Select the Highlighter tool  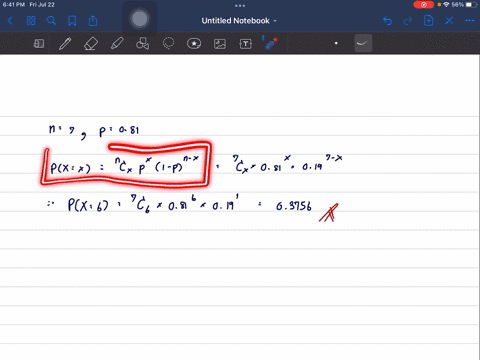[117, 43]
